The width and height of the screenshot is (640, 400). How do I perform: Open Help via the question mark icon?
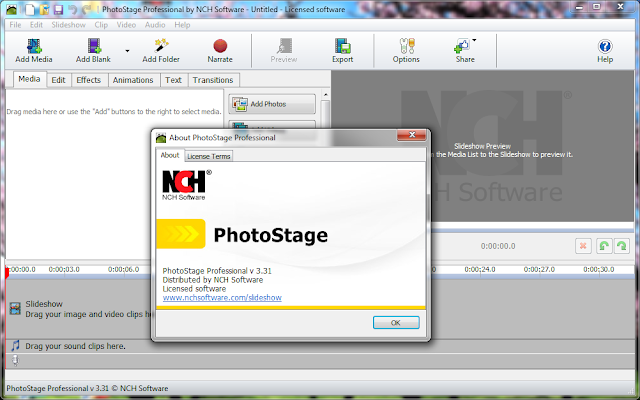click(x=605, y=46)
